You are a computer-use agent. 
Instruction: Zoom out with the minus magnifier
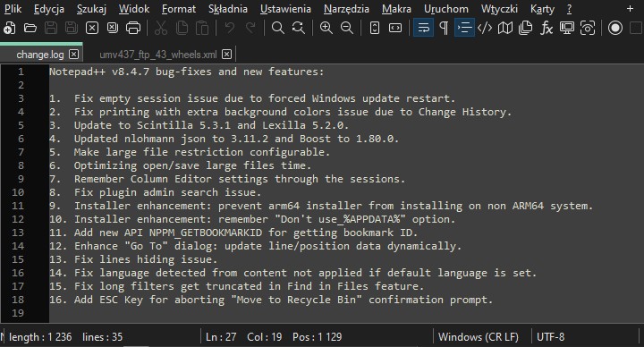pyautogui.click(x=347, y=28)
